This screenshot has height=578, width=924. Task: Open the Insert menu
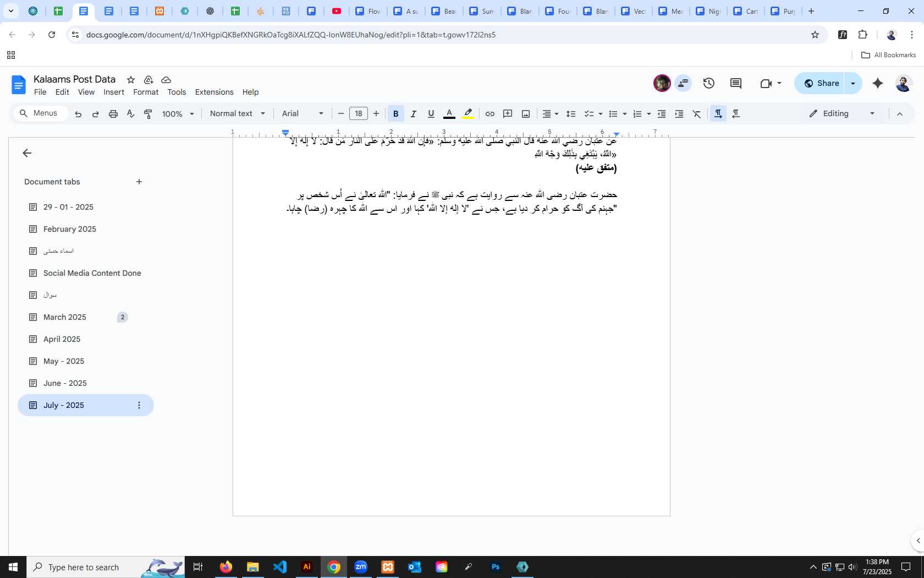click(114, 92)
